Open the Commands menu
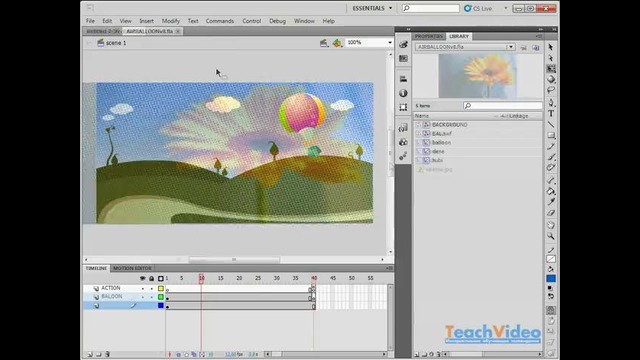 click(x=220, y=21)
